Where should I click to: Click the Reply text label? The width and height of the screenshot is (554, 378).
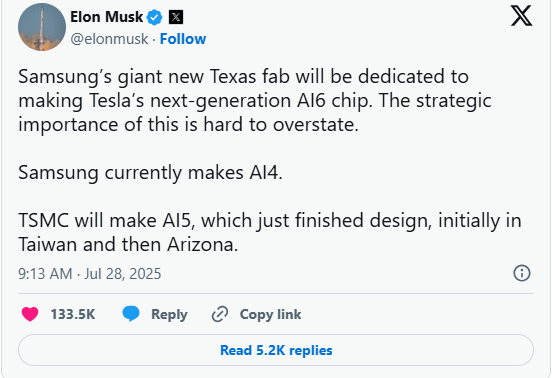169,314
